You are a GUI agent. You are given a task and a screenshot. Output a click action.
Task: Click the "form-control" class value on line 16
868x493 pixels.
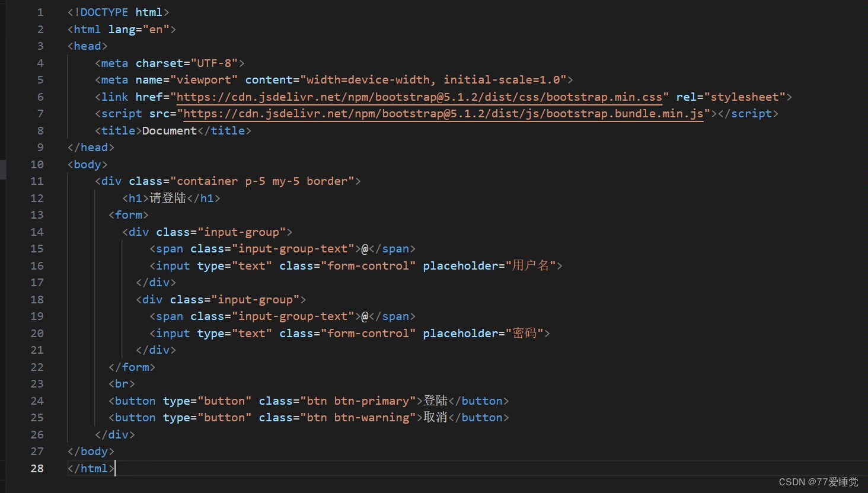368,265
